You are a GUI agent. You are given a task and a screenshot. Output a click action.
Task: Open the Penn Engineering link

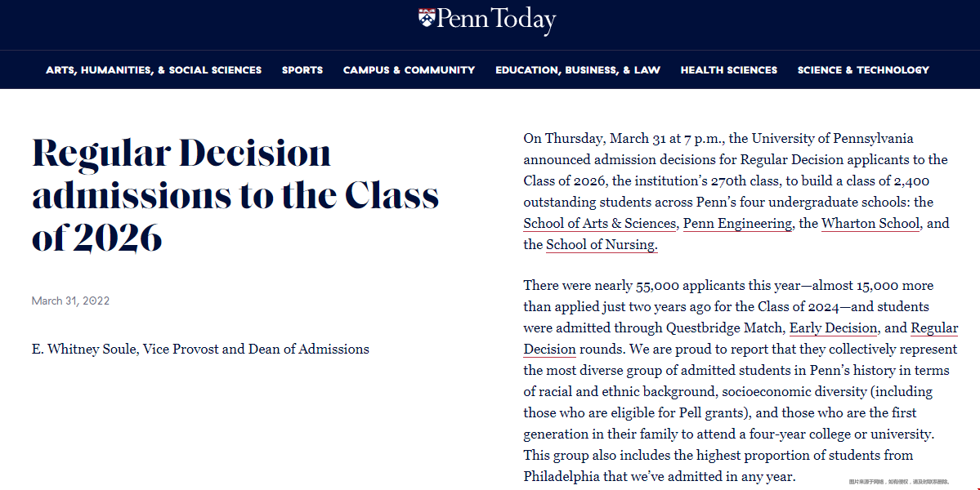[x=737, y=224]
